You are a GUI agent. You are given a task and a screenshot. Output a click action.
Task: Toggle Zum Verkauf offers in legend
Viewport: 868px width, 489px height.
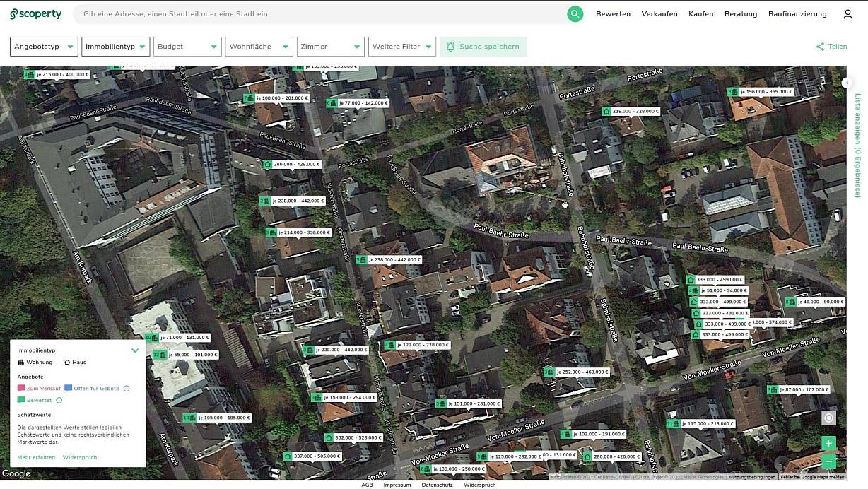tap(39, 388)
